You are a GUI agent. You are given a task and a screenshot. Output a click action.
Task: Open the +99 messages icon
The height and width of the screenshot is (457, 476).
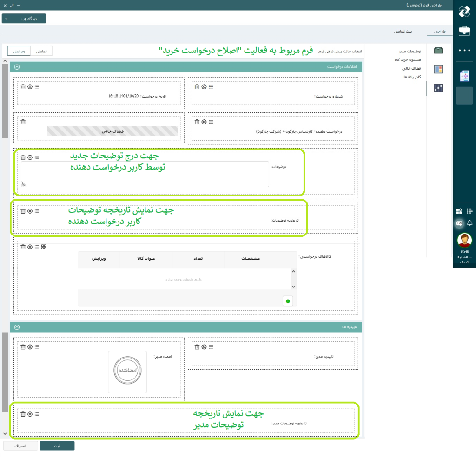click(459, 223)
